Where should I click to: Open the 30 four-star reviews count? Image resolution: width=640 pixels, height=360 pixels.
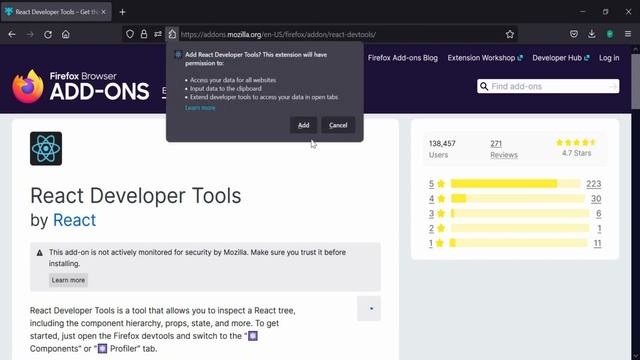[x=596, y=199]
